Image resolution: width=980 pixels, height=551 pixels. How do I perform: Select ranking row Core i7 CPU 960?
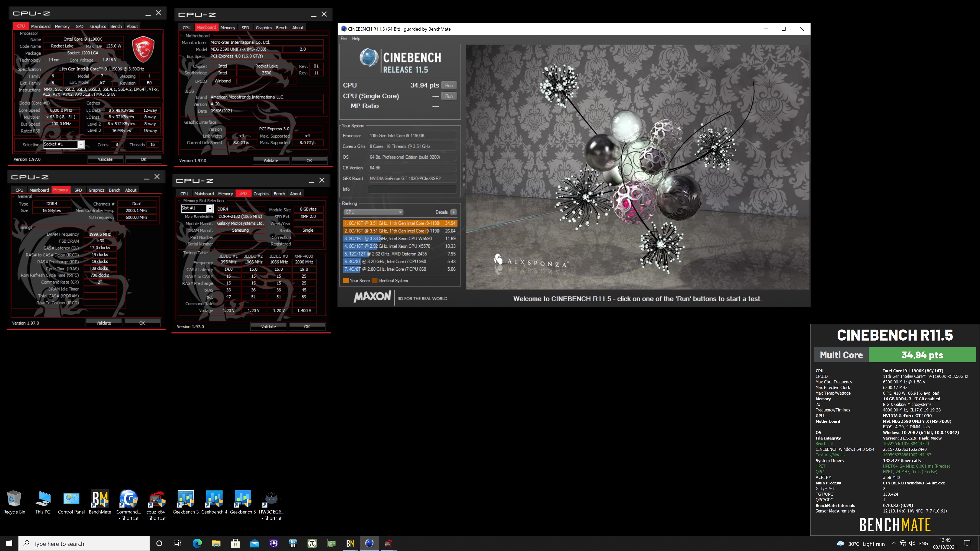tap(399, 261)
